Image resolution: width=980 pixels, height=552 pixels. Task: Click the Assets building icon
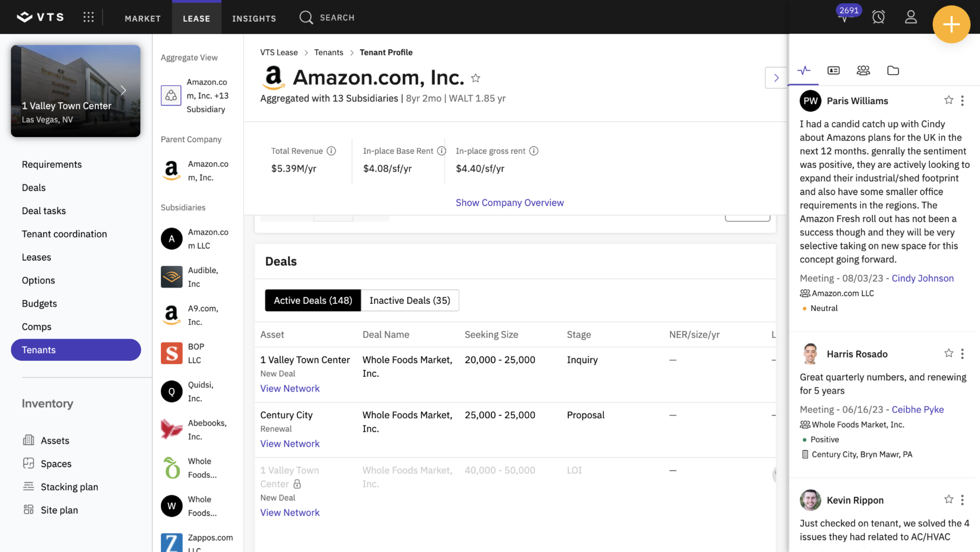click(29, 440)
